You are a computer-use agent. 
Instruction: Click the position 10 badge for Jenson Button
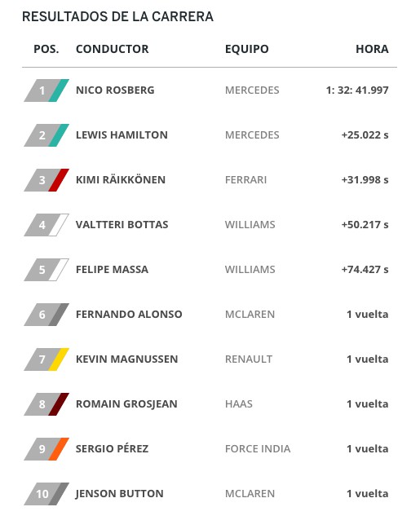pos(46,494)
